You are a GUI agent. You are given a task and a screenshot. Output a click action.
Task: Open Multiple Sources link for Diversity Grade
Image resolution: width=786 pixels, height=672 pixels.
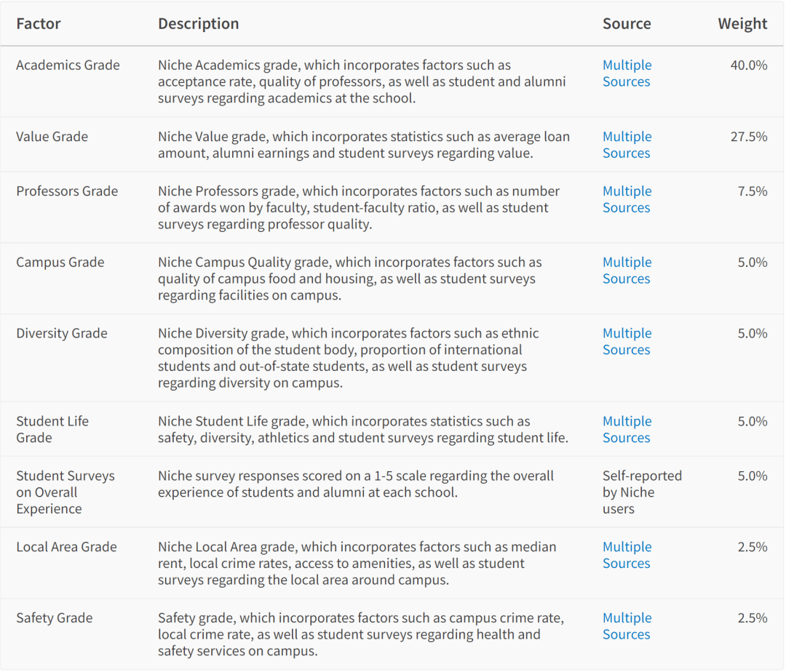coord(627,342)
